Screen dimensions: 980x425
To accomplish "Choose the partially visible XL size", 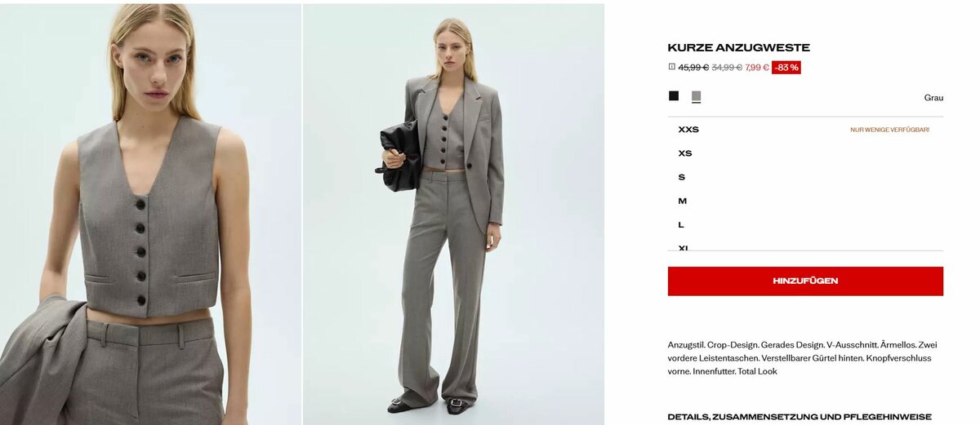I will (805, 246).
